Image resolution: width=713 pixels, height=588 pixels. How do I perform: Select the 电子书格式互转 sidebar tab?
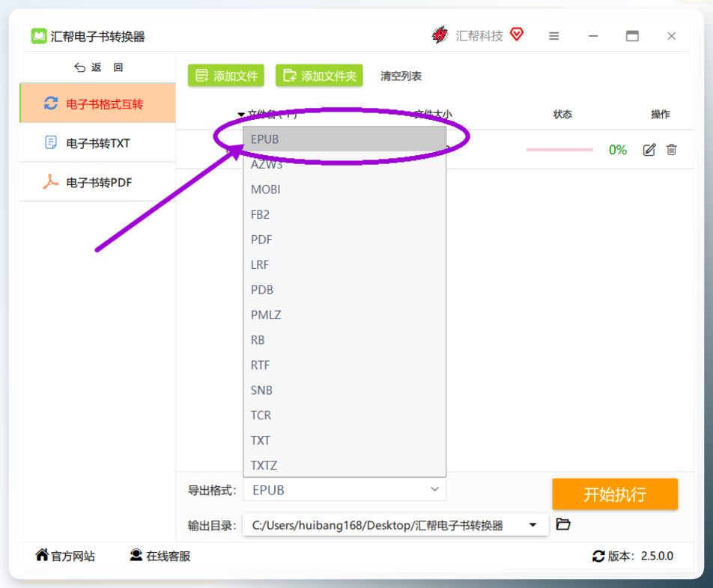click(x=98, y=103)
